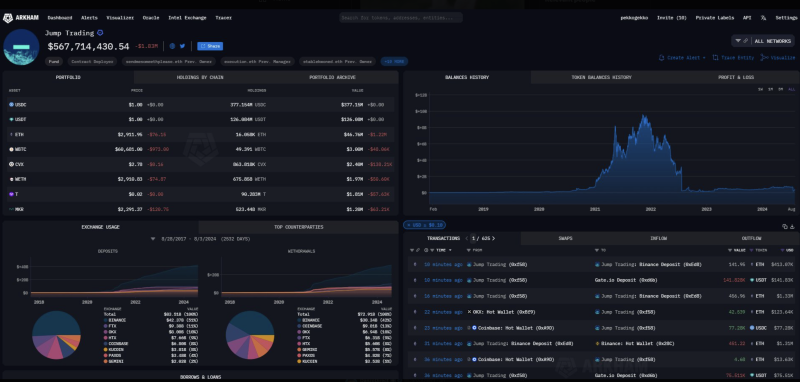Click the WBTC token icon in portfolio
The height and width of the screenshot is (382, 800).
coord(11,149)
